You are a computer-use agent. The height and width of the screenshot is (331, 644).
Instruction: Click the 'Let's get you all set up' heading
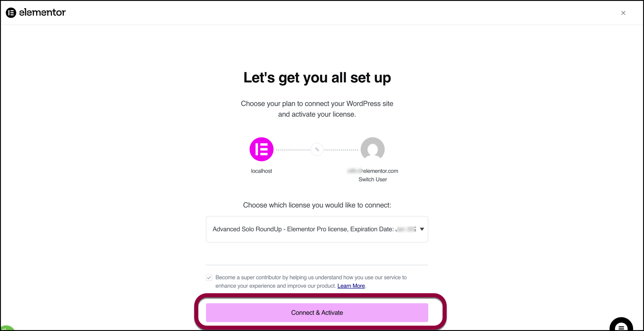tap(317, 77)
